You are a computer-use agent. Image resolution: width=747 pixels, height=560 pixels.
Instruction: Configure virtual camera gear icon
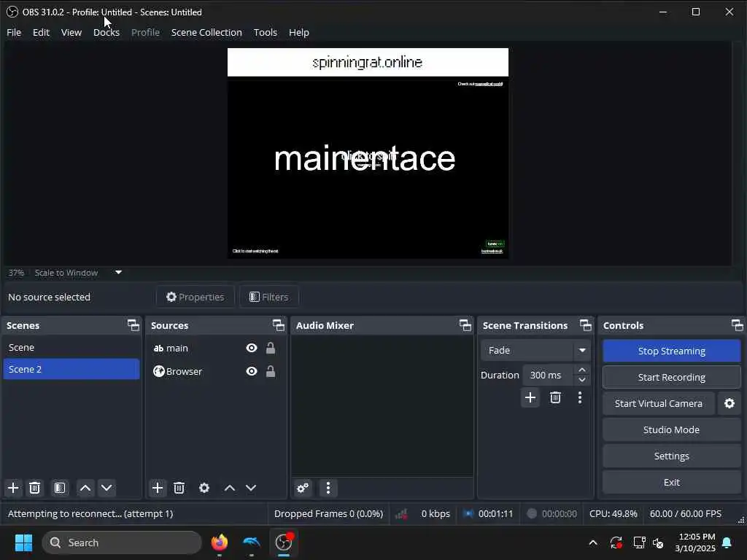pos(729,403)
